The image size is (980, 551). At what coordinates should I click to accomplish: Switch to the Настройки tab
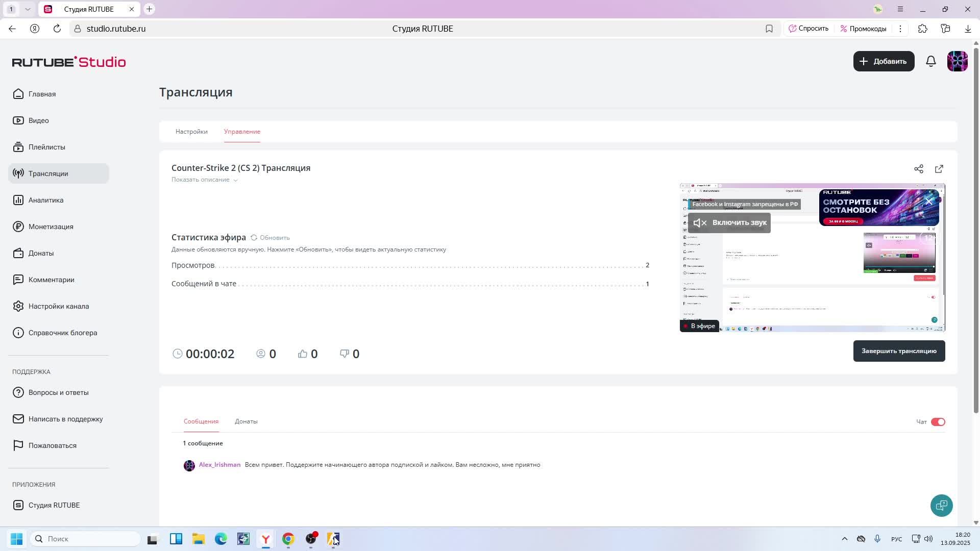[x=191, y=132]
